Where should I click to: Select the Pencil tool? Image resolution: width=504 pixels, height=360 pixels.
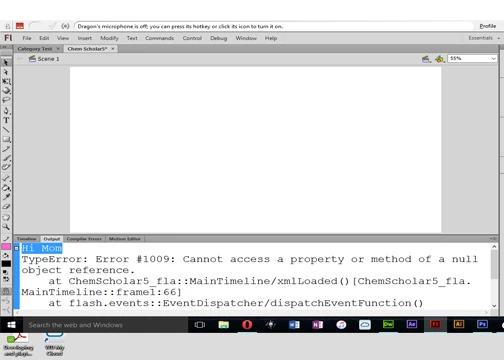pos(6,149)
